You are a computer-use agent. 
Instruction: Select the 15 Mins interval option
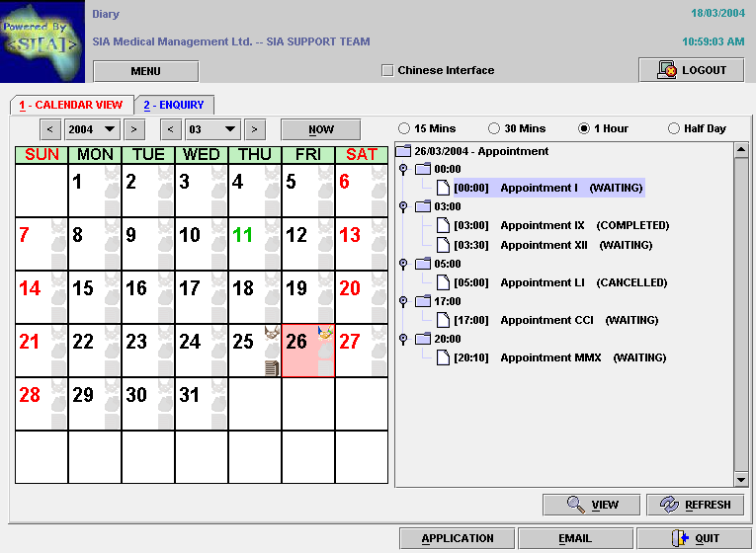click(x=403, y=128)
